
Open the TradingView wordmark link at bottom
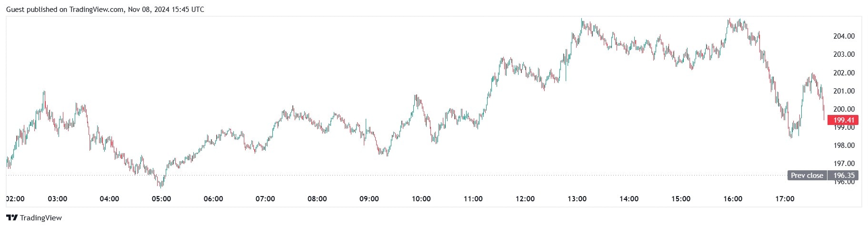41,218
